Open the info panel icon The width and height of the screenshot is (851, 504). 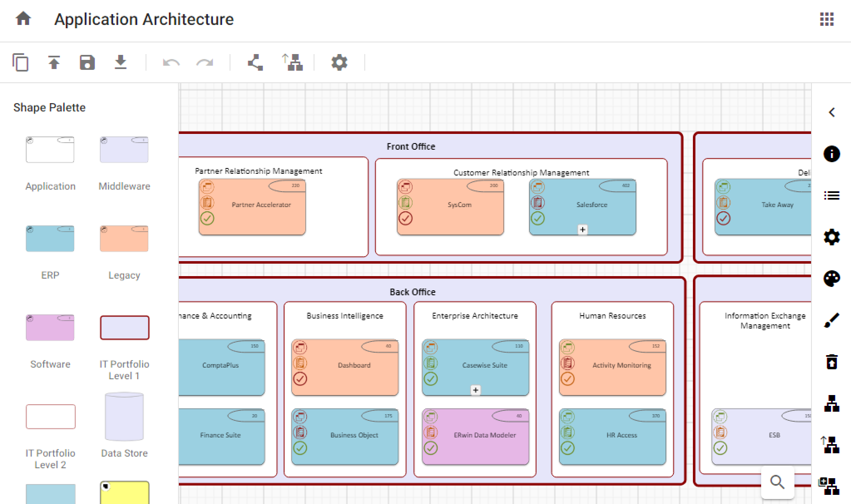pos(831,154)
